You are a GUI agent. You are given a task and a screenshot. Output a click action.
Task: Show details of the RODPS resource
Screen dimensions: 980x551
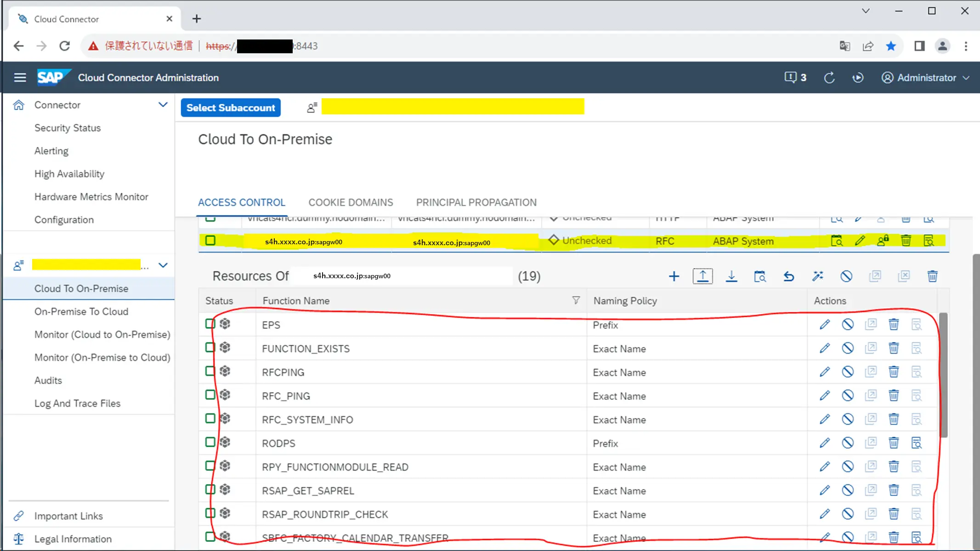(917, 443)
